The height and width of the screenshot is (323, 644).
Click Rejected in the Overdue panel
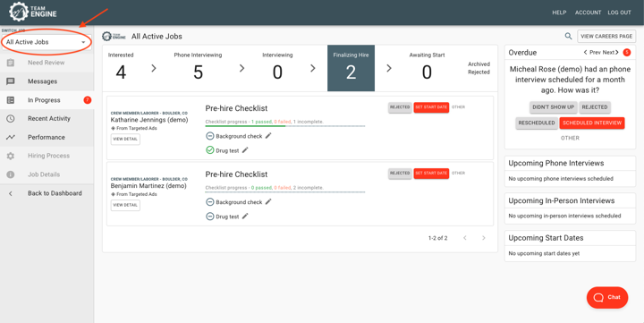point(595,107)
